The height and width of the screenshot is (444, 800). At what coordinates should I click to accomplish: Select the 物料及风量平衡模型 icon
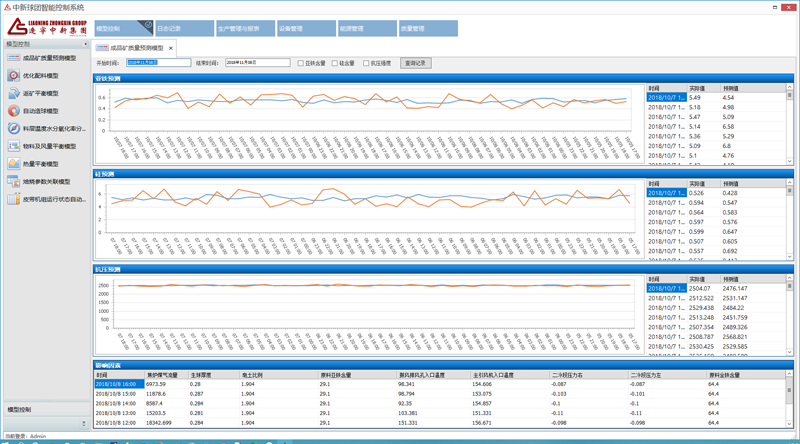(13, 146)
